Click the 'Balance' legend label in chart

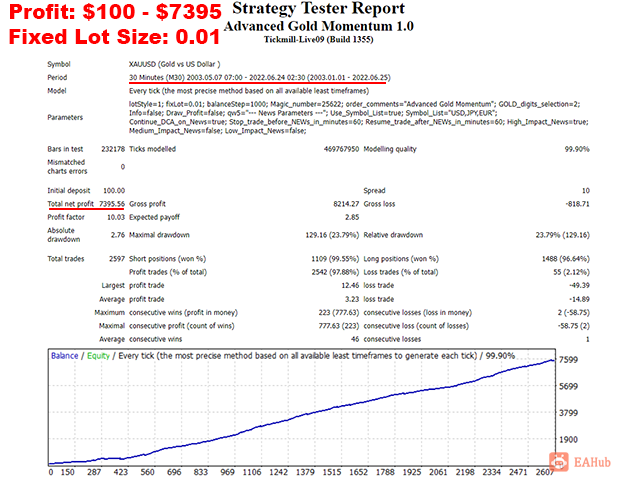click(x=64, y=356)
